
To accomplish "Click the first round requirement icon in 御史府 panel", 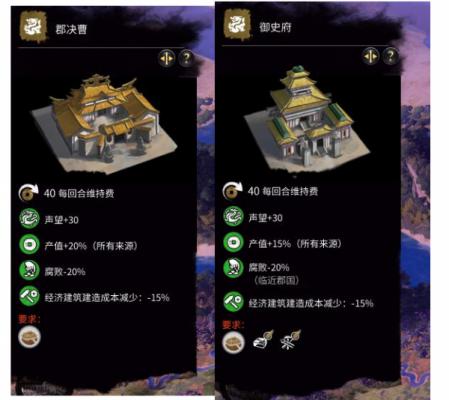I will [233, 343].
